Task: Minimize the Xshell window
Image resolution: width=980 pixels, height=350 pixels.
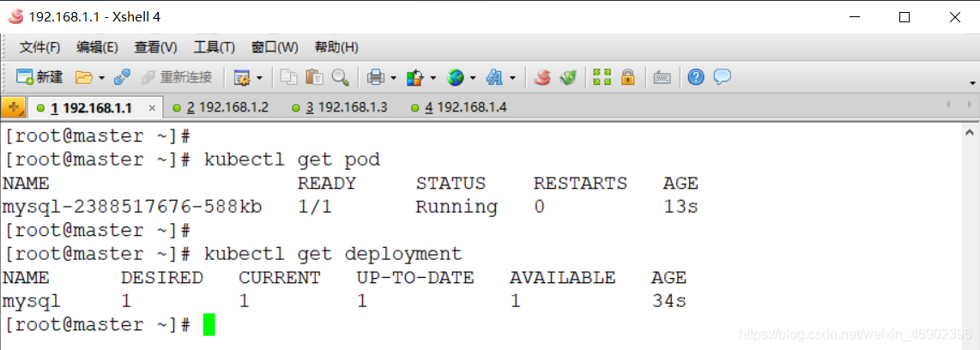Action: 853,17
